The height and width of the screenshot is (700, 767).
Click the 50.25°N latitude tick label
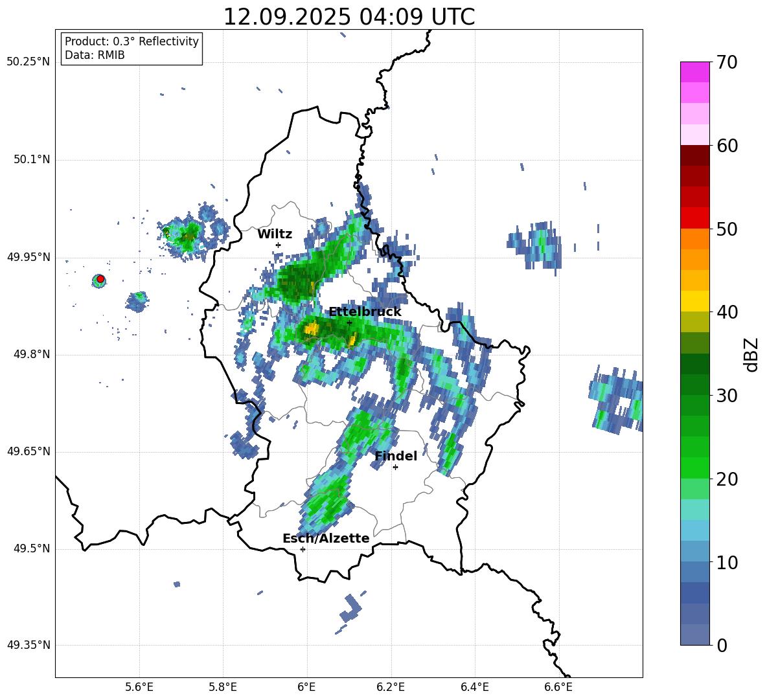(29, 62)
